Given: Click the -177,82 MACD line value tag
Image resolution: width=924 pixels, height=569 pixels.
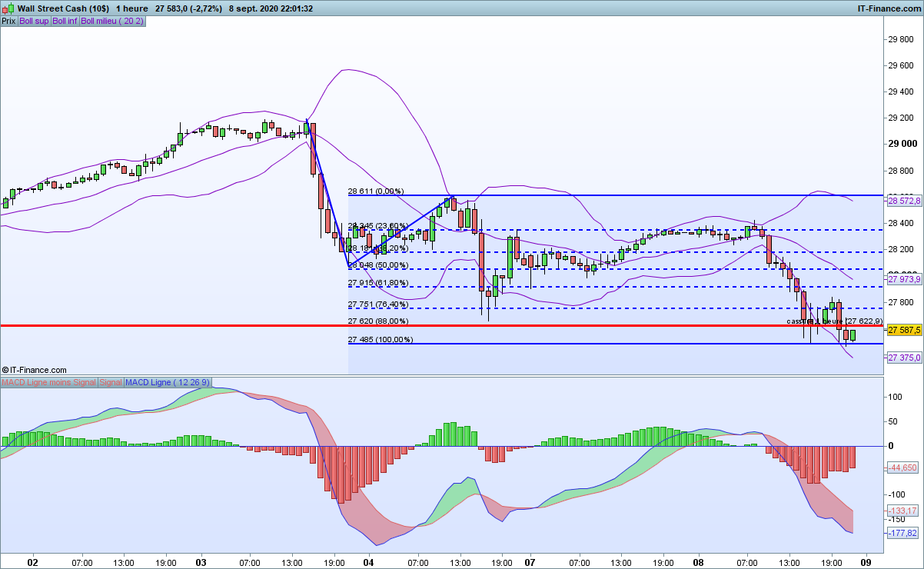Looking at the screenshot, I should [904, 533].
